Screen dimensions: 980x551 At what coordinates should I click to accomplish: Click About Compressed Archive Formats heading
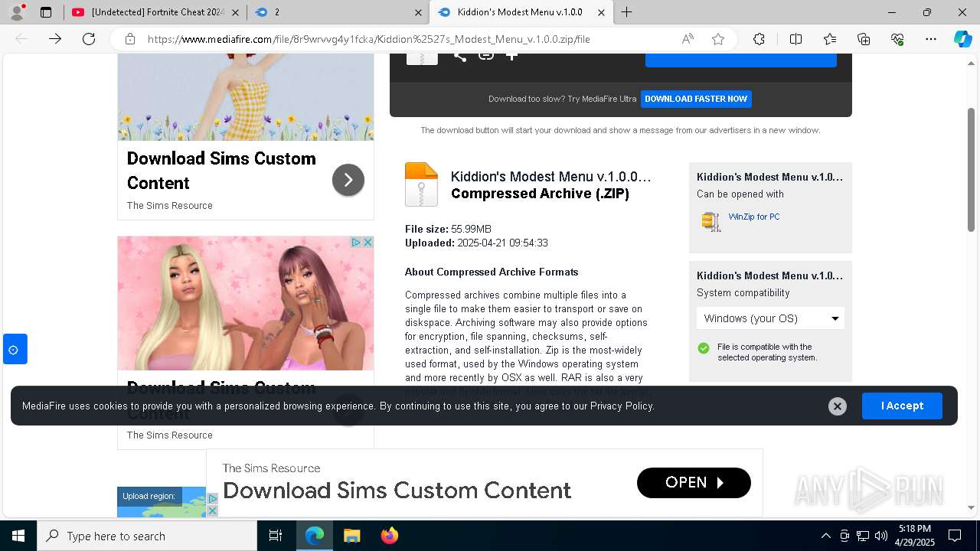click(492, 272)
